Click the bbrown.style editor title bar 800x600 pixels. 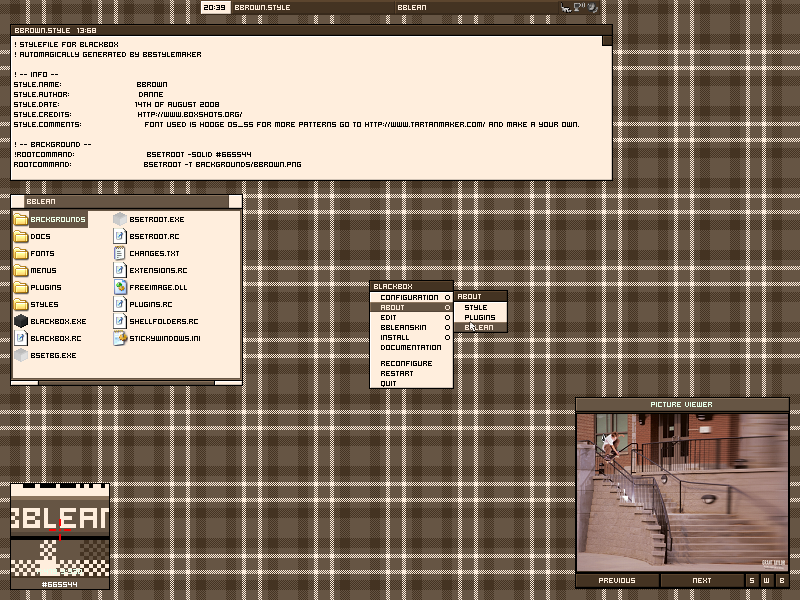(x=311, y=31)
